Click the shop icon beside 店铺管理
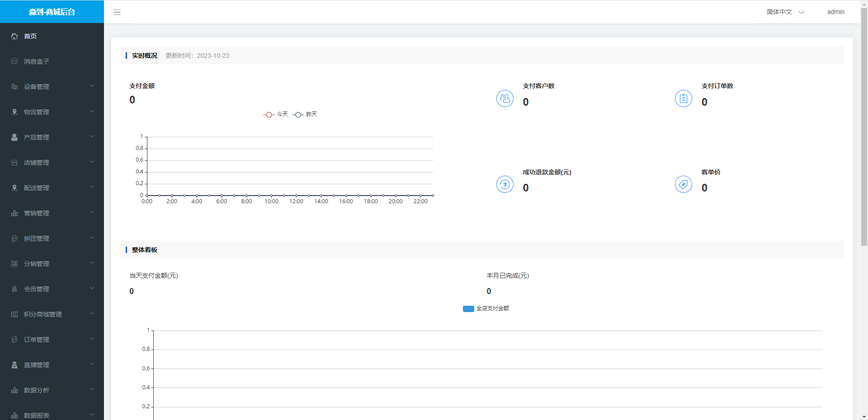This screenshot has height=420, width=868. coord(14,163)
